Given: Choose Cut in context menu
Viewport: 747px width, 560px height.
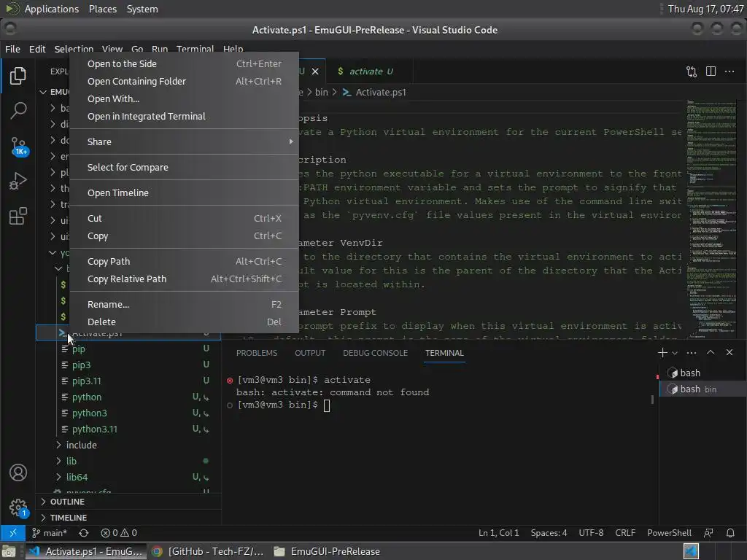Looking at the screenshot, I should (184, 219).
